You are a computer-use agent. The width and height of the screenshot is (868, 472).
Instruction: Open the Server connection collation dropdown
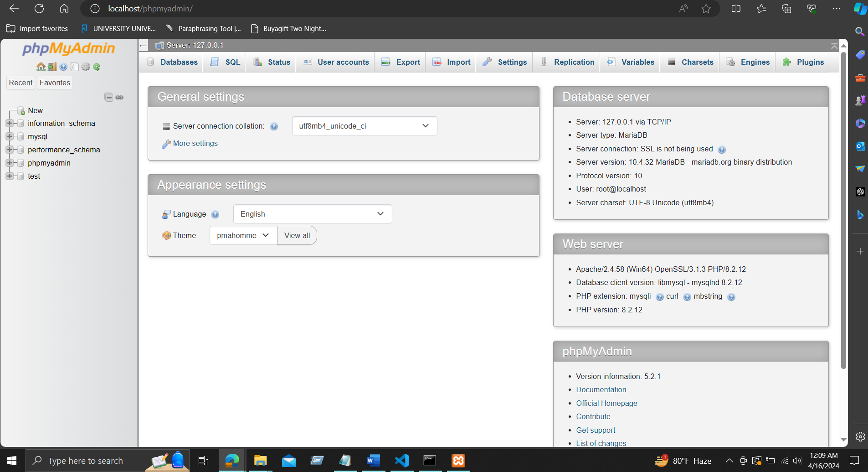pyautogui.click(x=365, y=126)
